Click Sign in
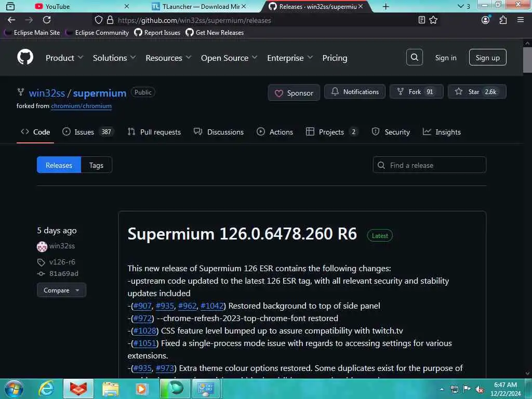The image size is (532, 399). 446,58
